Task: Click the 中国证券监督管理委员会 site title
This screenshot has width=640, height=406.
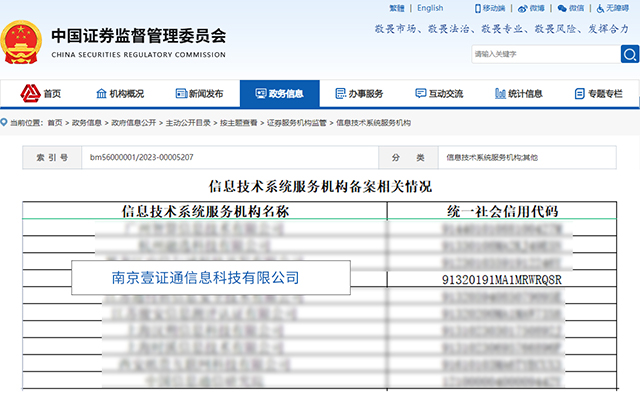Action: 139,36
